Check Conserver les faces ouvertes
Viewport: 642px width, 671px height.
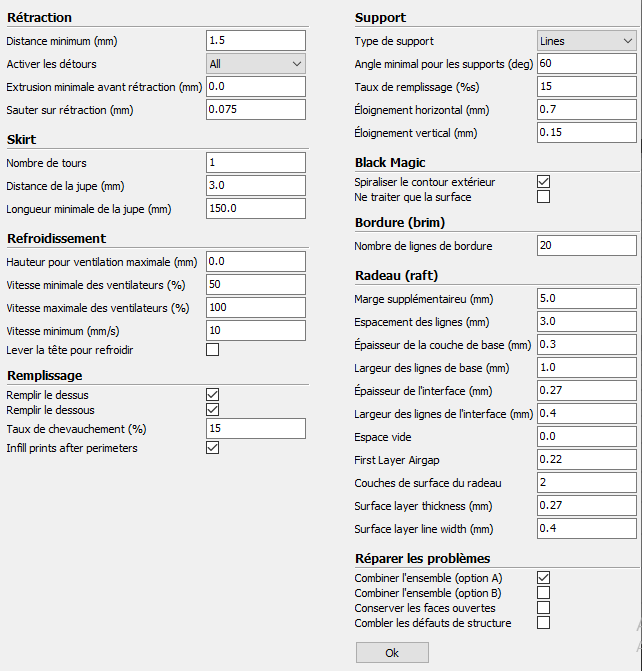[544, 608]
